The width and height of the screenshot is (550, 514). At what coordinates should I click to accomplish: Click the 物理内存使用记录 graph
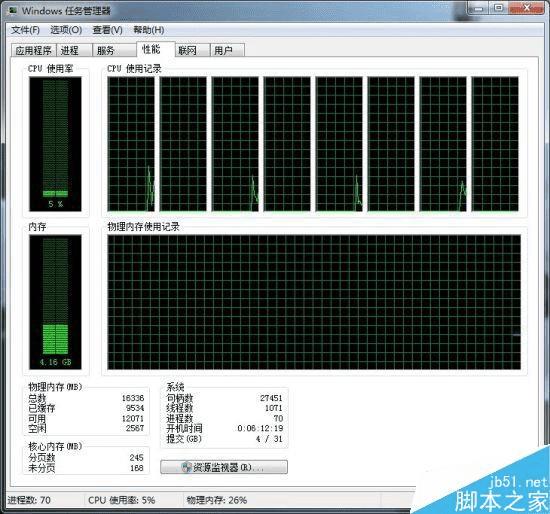314,302
